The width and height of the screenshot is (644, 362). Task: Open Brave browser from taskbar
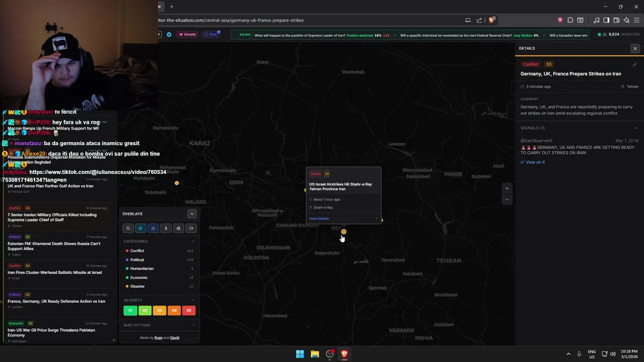coord(344,354)
